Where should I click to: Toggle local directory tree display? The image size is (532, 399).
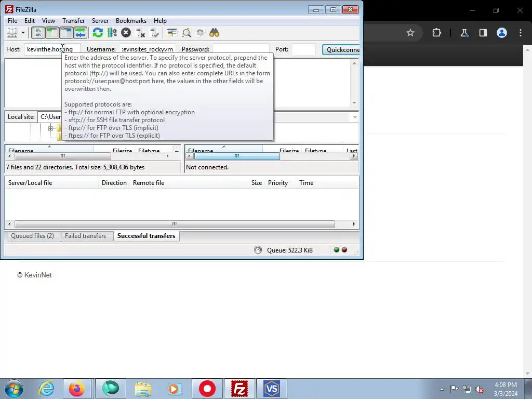[x=52, y=33]
